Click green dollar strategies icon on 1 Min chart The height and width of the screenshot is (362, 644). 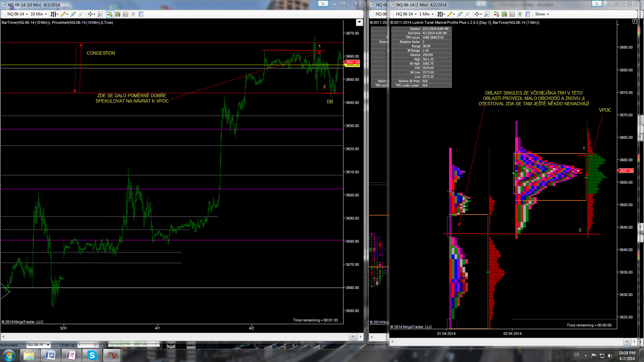coord(520,14)
